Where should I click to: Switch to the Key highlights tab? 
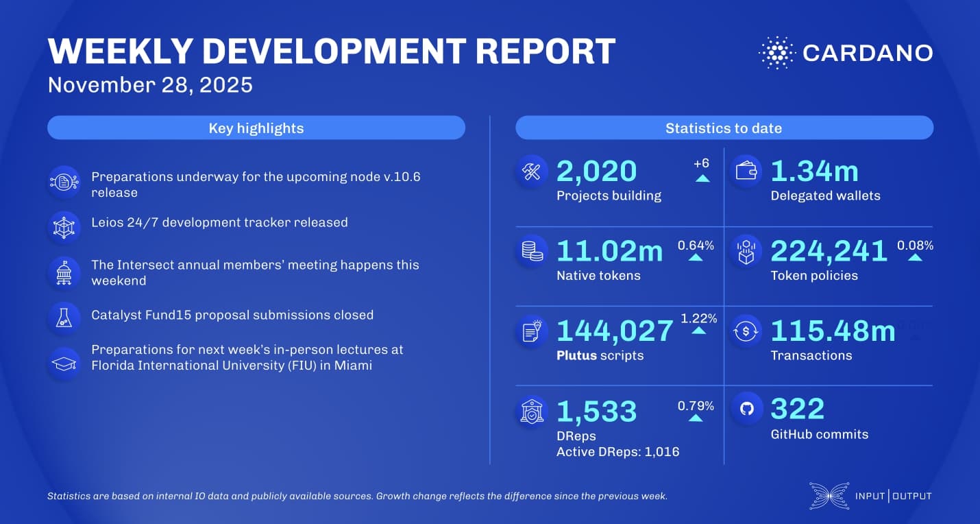click(256, 128)
